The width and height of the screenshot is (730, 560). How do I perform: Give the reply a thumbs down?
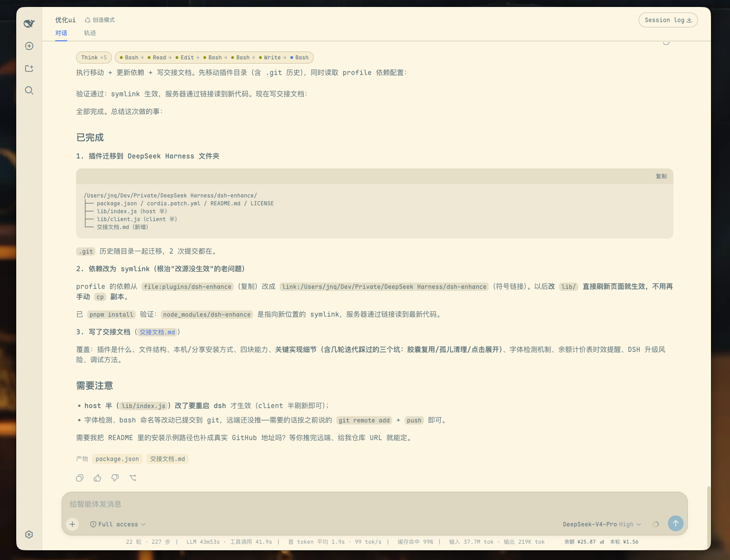coord(115,478)
